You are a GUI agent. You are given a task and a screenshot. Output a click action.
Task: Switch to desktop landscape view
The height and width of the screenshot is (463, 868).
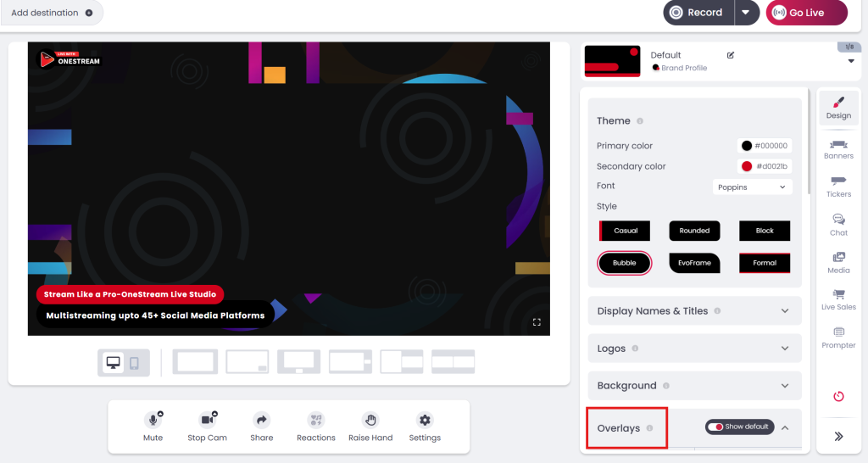(x=113, y=363)
